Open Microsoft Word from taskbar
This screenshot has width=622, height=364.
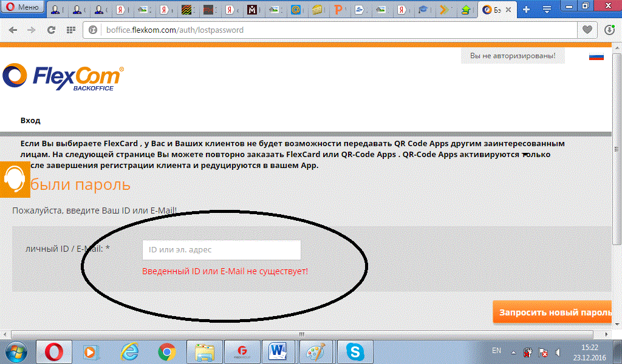point(278,352)
